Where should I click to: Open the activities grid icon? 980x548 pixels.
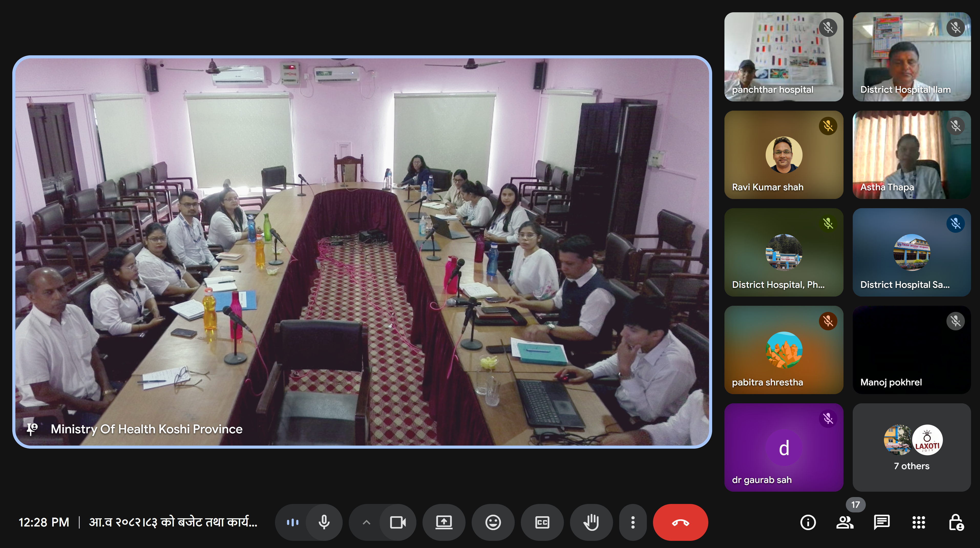point(918,522)
